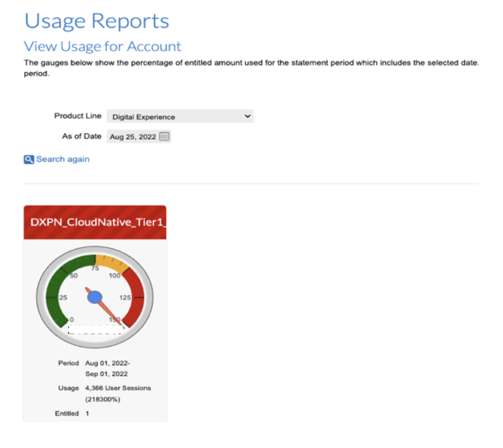Open the Product Line dropdown
Screen dimensions: 503x448
click(x=181, y=116)
